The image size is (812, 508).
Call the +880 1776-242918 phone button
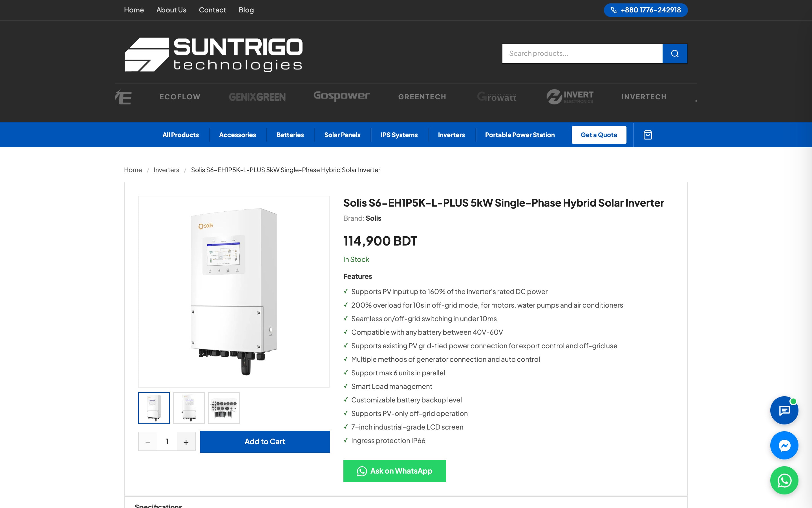pos(646,10)
